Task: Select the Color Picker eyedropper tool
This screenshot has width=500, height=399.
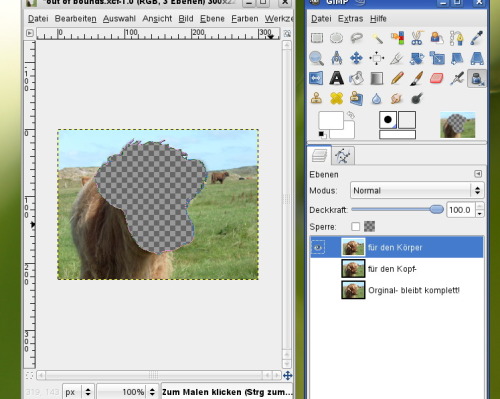Action: tap(477, 38)
